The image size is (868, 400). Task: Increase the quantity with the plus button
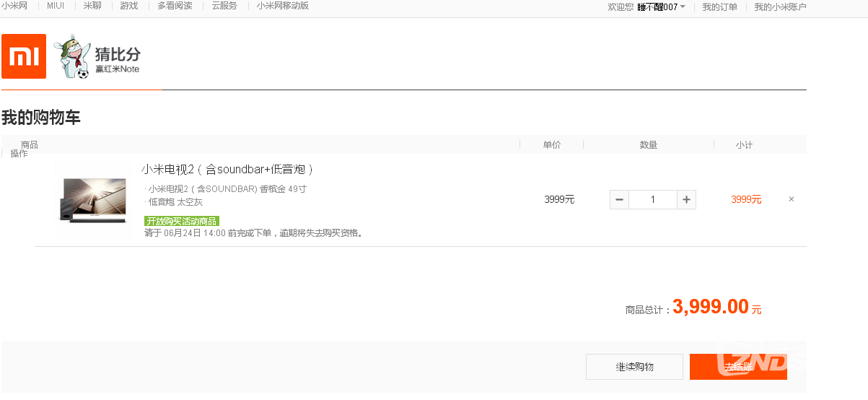[x=686, y=199]
